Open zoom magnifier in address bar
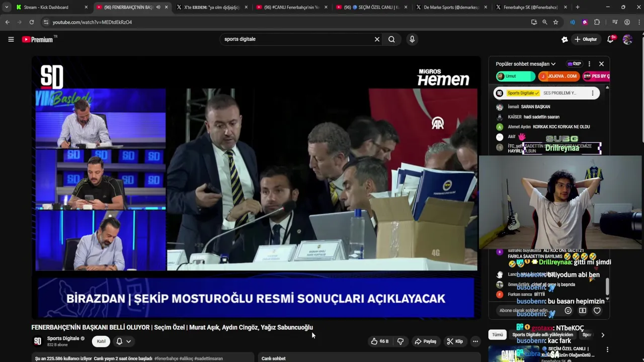Image resolution: width=644 pixels, height=362 pixels. [x=544, y=22]
